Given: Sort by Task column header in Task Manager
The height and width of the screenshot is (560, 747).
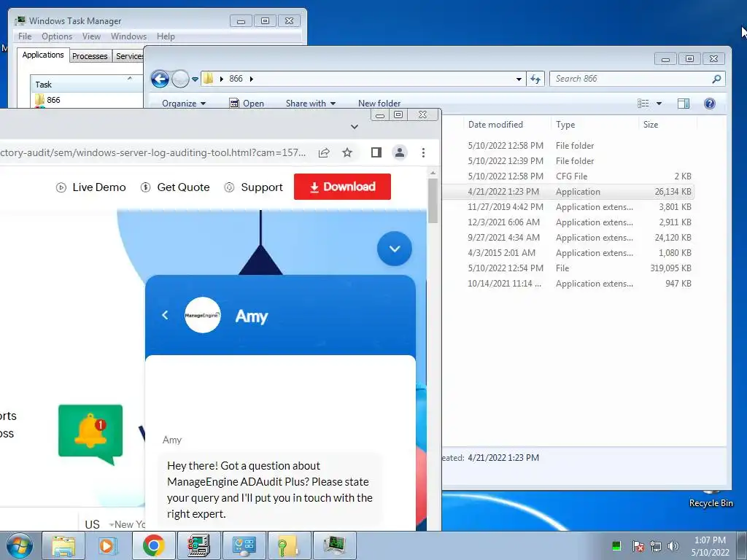Looking at the screenshot, I should point(87,85).
